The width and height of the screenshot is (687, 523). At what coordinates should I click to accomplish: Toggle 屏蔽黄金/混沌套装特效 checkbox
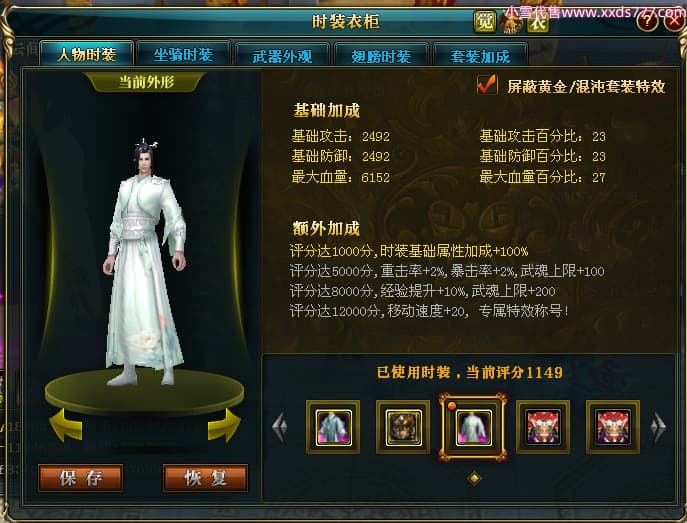(x=487, y=85)
